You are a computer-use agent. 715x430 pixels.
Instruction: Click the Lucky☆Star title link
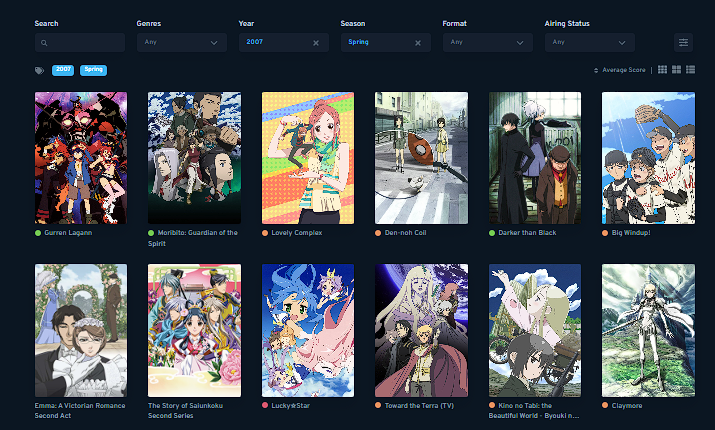pos(290,405)
